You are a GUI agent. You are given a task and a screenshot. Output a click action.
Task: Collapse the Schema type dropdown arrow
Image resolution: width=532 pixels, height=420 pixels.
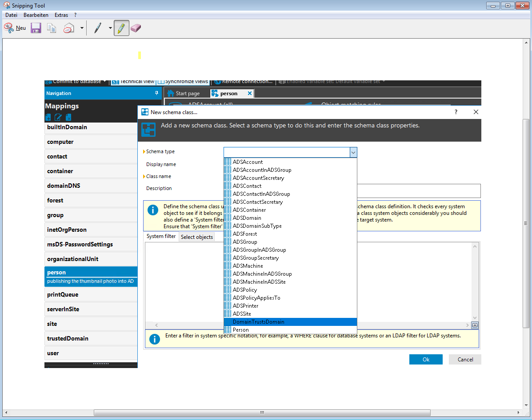(x=353, y=153)
